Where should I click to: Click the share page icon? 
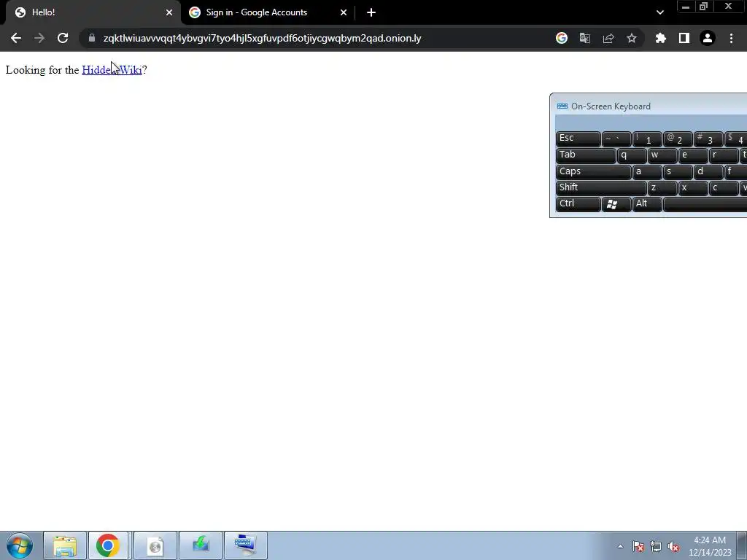pyautogui.click(x=608, y=38)
